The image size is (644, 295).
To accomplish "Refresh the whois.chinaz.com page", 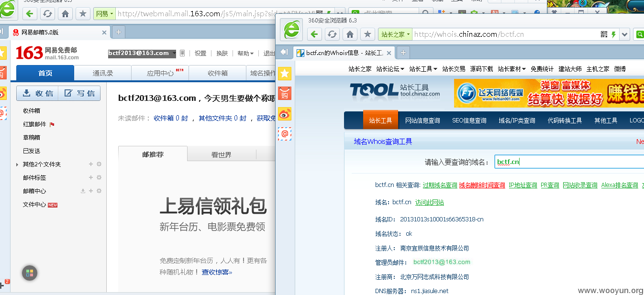I will [x=332, y=34].
